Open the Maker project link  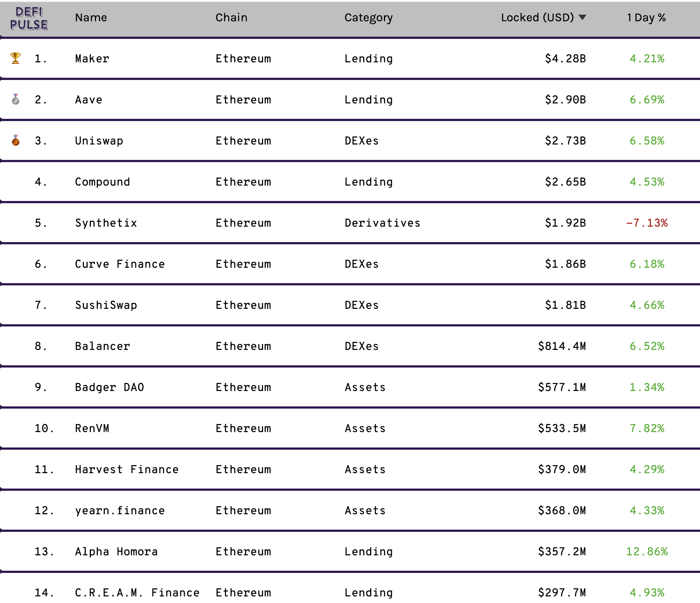pos(92,59)
